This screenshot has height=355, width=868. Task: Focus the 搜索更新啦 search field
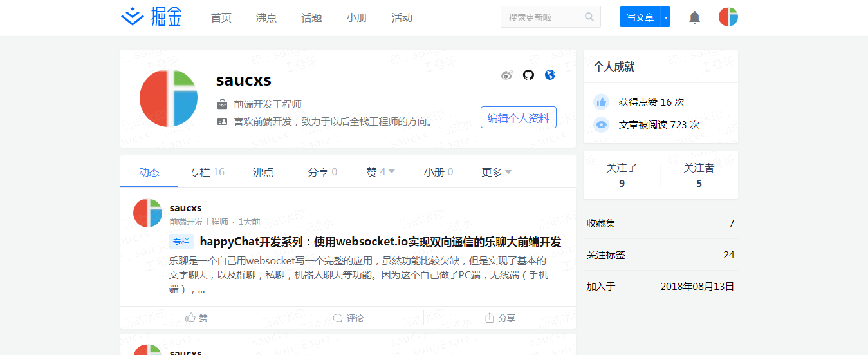click(542, 17)
